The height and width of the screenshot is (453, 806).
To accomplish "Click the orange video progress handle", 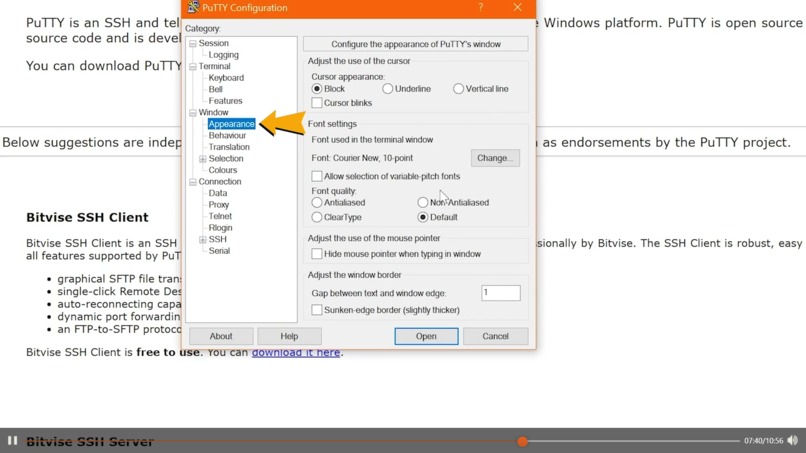I will [522, 441].
